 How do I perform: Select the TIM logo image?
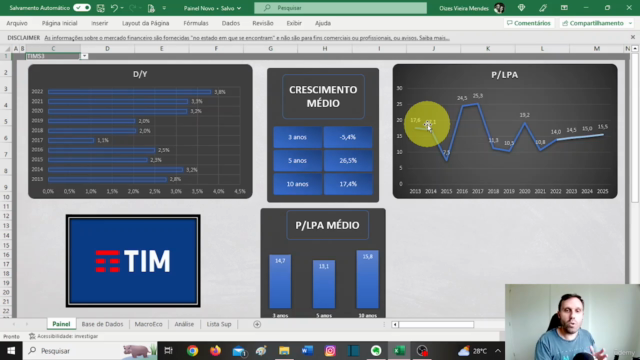tap(133, 261)
